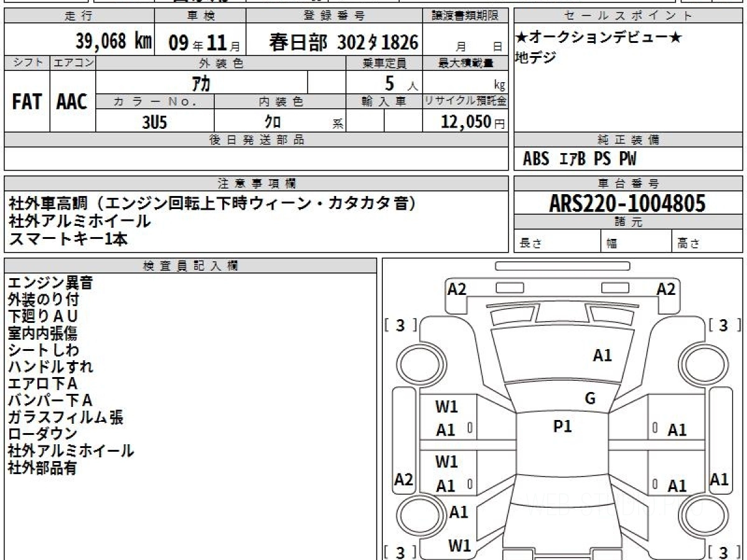Click the エアコン header cell

72,63
